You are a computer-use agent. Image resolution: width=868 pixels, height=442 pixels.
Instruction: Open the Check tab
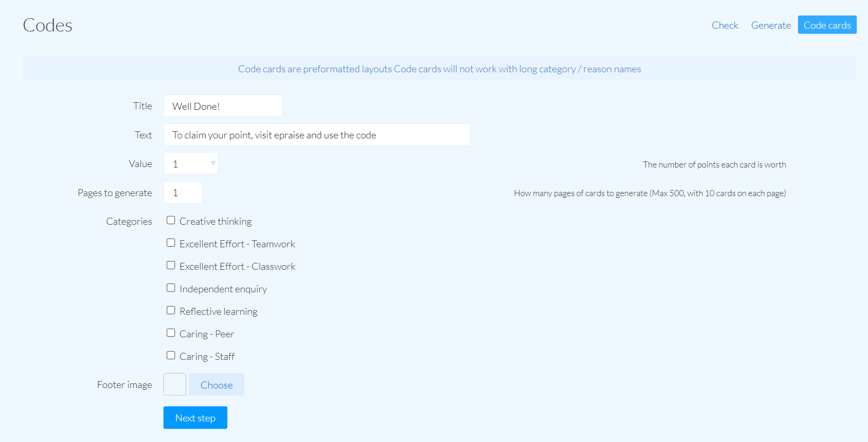point(725,25)
